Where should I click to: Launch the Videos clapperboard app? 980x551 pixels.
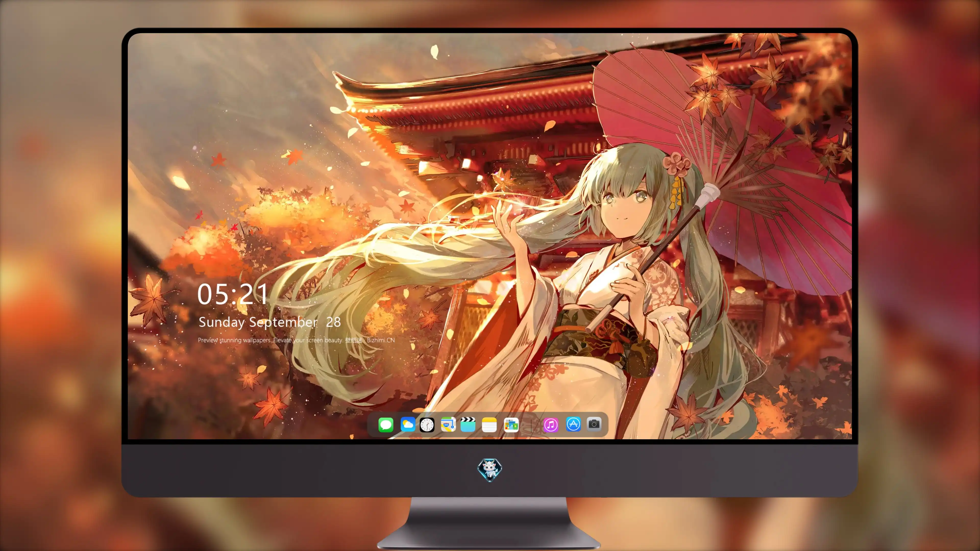click(468, 424)
